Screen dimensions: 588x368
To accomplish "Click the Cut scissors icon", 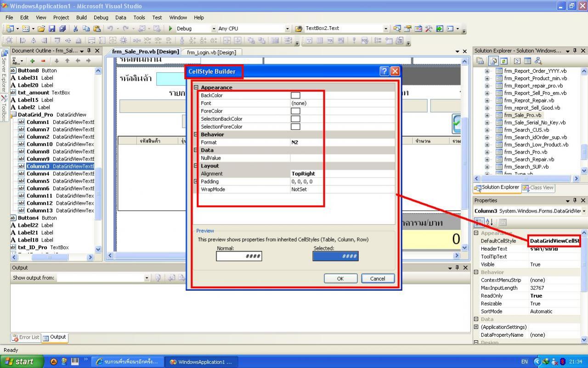I will [76, 29].
